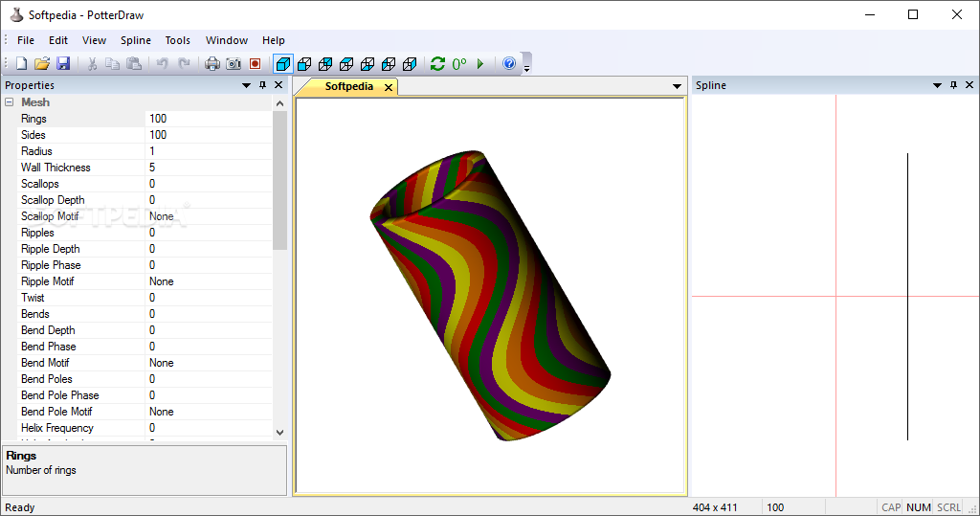Click the Undo arrow icon
The image size is (980, 516).
click(x=163, y=64)
